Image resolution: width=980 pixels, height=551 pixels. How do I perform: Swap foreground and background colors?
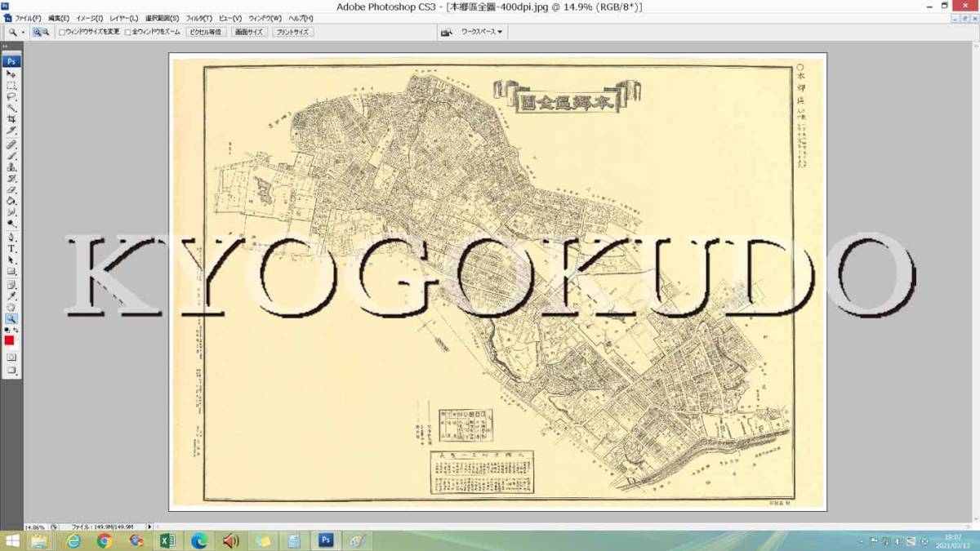pyautogui.click(x=16, y=330)
